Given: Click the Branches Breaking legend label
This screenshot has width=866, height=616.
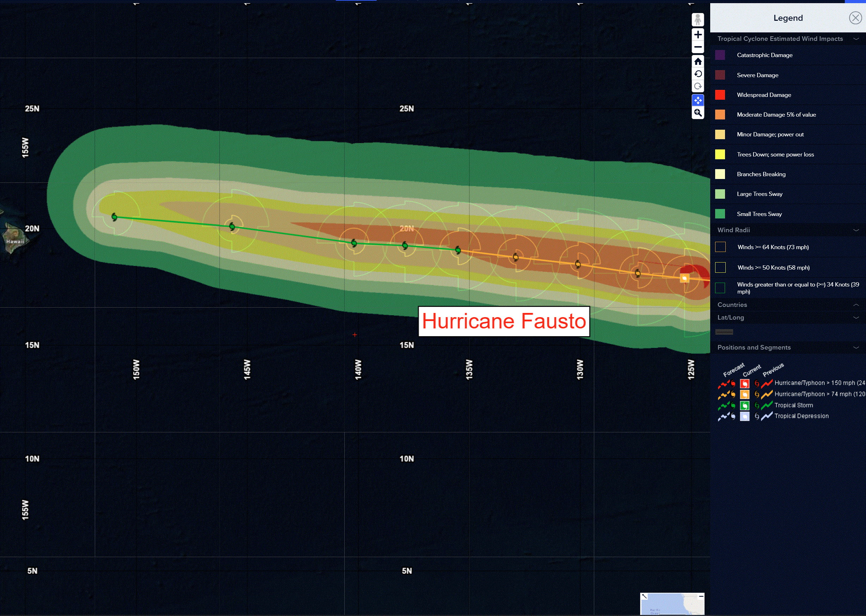Looking at the screenshot, I should pyautogui.click(x=761, y=174).
